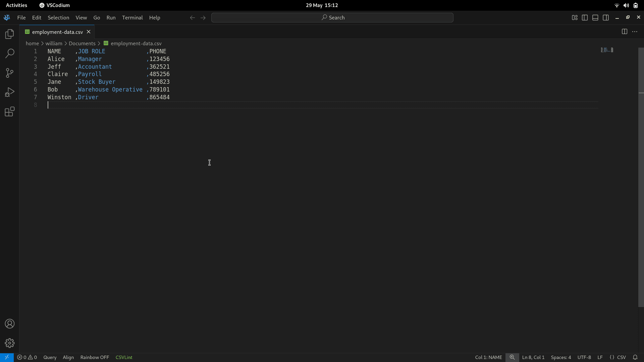Viewport: 644px width, 362px height.
Task: Open the remote window indicator
Action: tap(7, 357)
